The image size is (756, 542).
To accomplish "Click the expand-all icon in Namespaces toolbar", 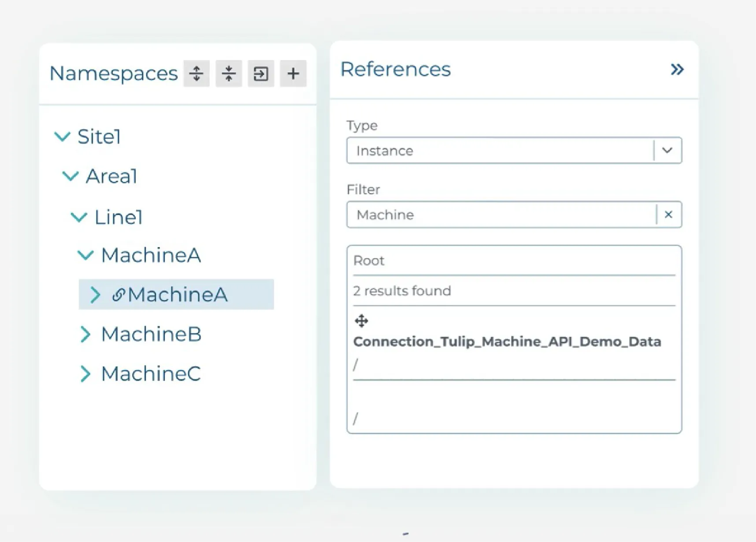I will coord(196,74).
